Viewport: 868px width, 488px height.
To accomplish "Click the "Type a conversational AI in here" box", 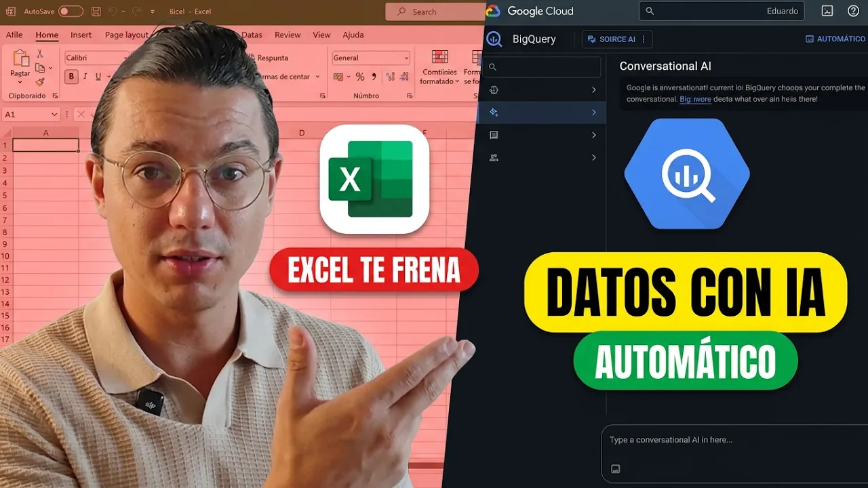I will (734, 453).
